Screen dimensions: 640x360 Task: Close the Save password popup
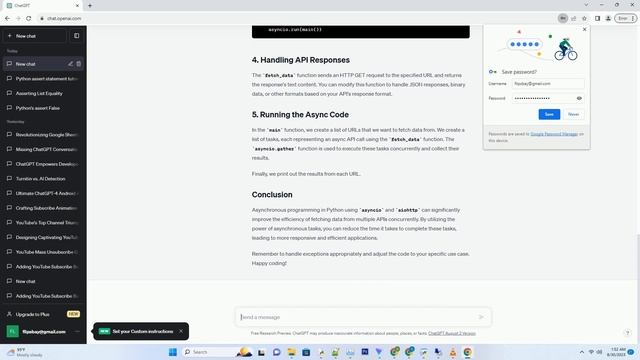click(x=584, y=29)
